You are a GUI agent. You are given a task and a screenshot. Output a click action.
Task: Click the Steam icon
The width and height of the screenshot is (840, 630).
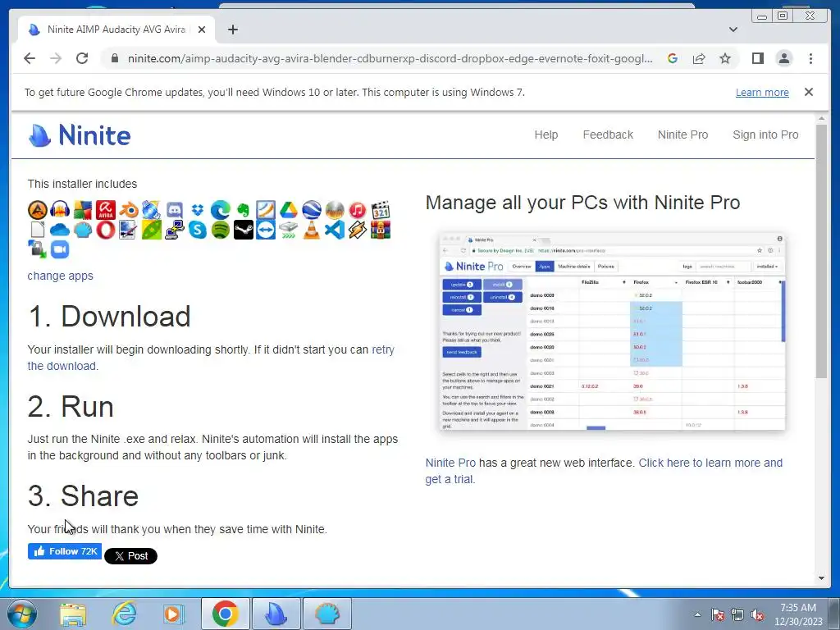[x=243, y=230]
